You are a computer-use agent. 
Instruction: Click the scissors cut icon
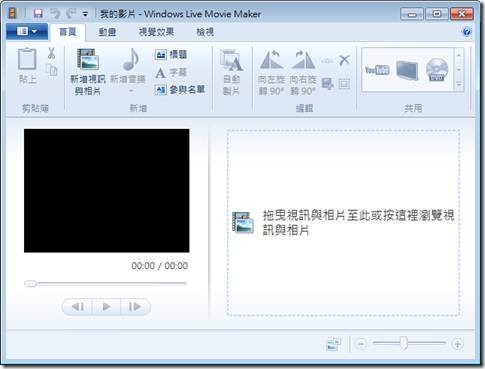[51, 53]
